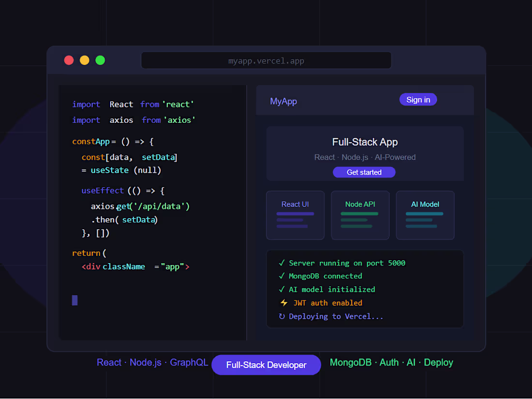Click the lightning bolt icon by JWT auth
532x399 pixels.
284,303
